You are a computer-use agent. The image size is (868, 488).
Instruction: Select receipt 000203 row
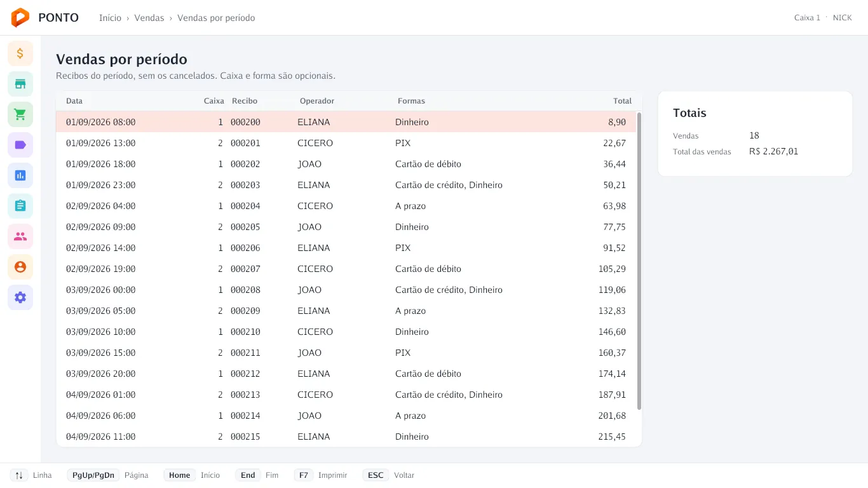(x=346, y=185)
